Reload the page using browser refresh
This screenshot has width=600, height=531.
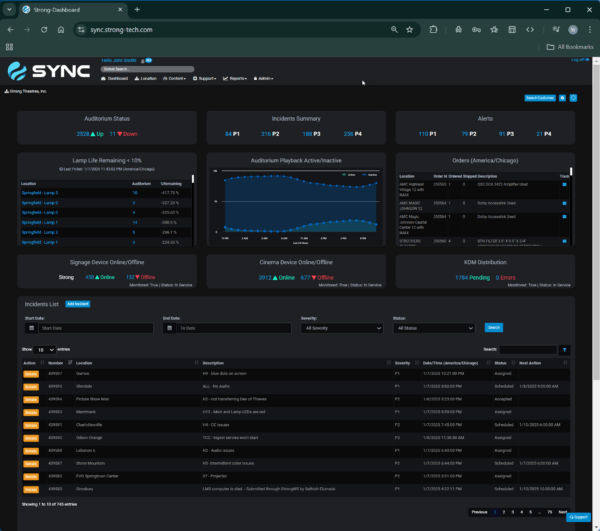(44, 30)
